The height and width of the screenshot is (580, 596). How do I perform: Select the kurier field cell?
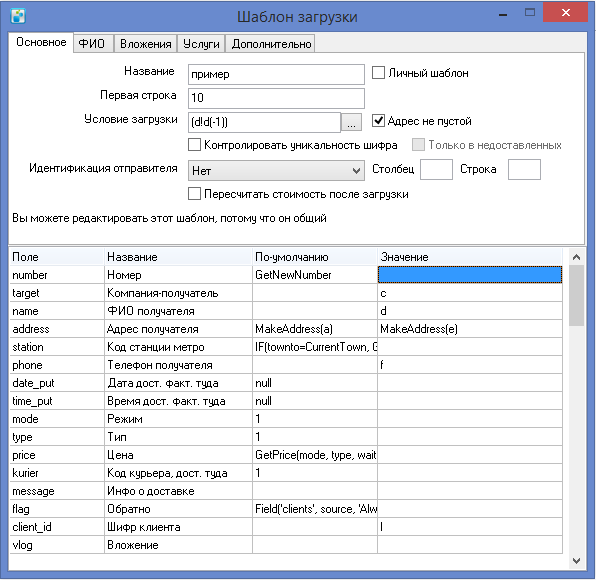coord(57,473)
